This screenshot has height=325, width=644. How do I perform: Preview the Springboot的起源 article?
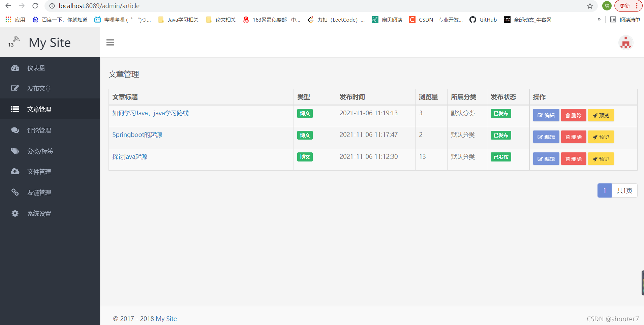(x=601, y=137)
